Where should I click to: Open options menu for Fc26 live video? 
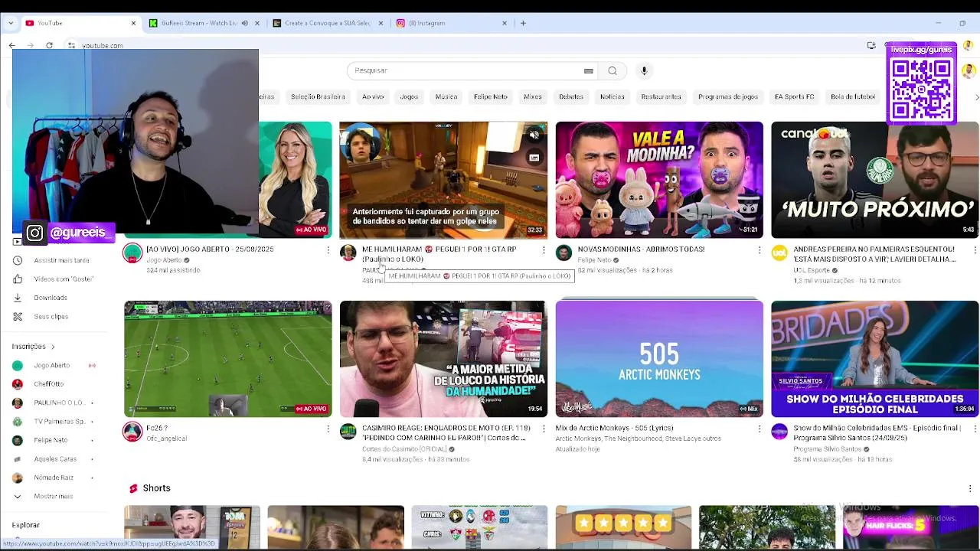328,429
